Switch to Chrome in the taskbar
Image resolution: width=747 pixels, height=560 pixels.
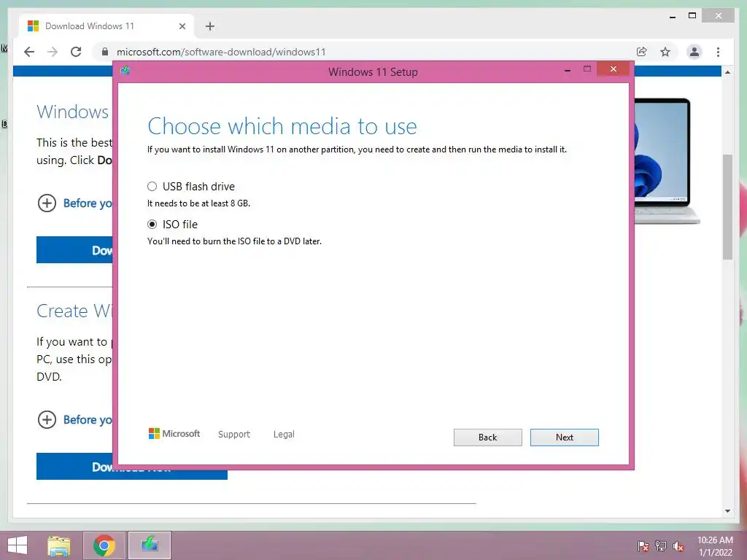click(104, 545)
